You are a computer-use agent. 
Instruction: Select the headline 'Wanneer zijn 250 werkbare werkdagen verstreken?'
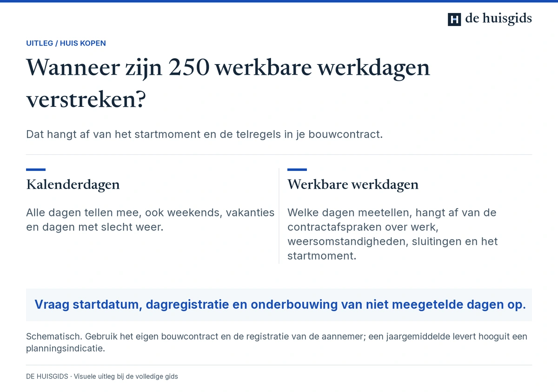(228, 84)
